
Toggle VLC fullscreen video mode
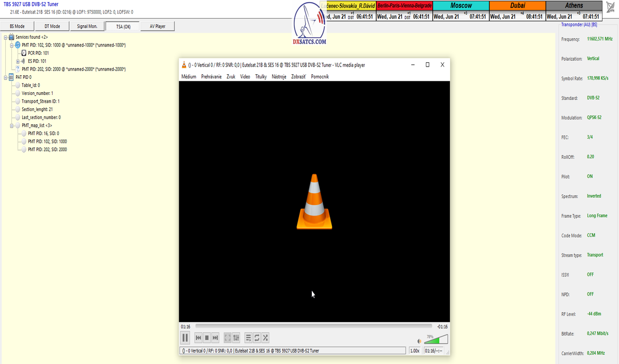228,338
